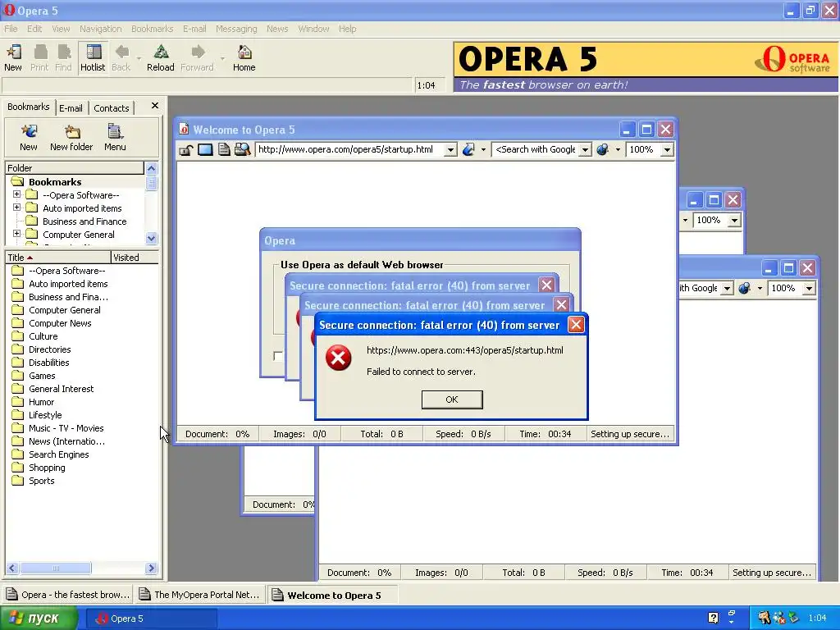Click the lock security icon in Welcome window
The image size is (840, 630).
coord(186,149)
